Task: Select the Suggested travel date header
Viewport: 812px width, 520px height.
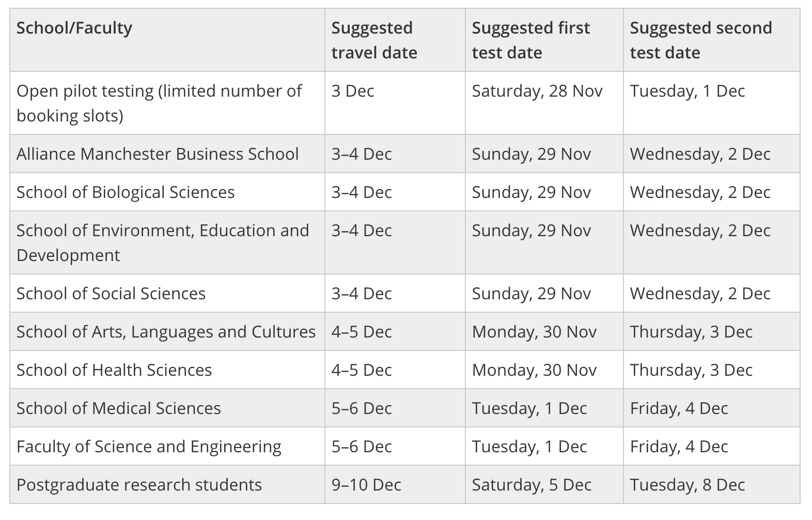Action: coord(374,40)
